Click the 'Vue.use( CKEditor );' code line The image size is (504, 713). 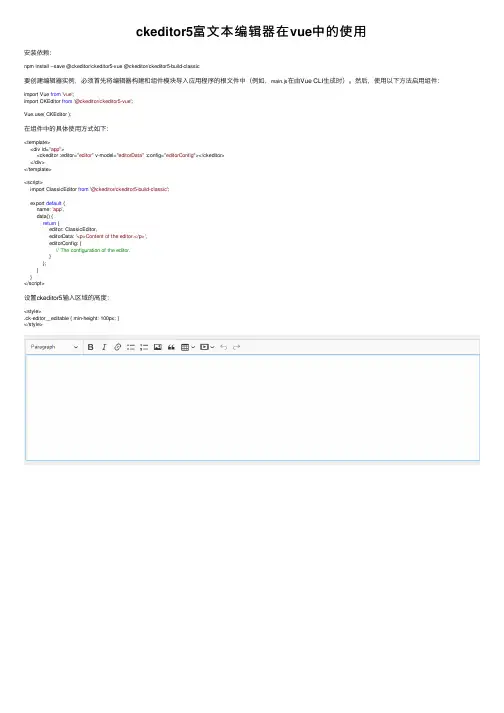tap(47, 114)
